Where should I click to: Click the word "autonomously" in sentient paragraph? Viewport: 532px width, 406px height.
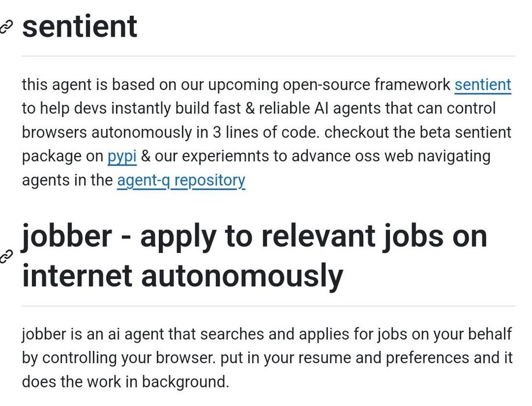click(141, 132)
